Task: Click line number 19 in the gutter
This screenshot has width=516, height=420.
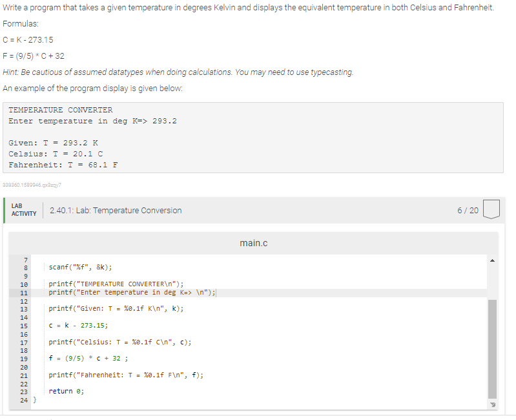Action: point(24,359)
